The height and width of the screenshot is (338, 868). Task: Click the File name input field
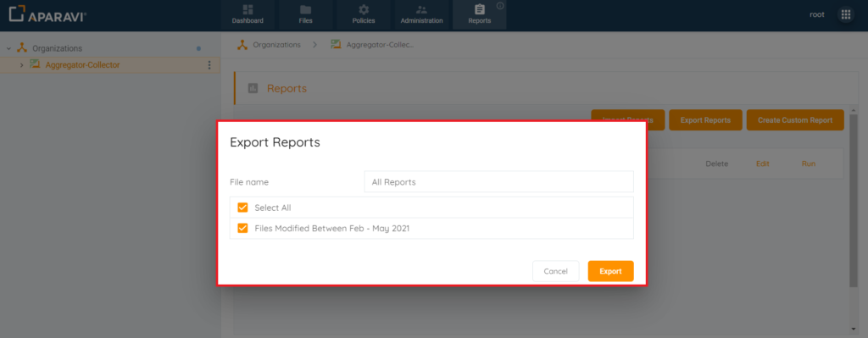[498, 181]
